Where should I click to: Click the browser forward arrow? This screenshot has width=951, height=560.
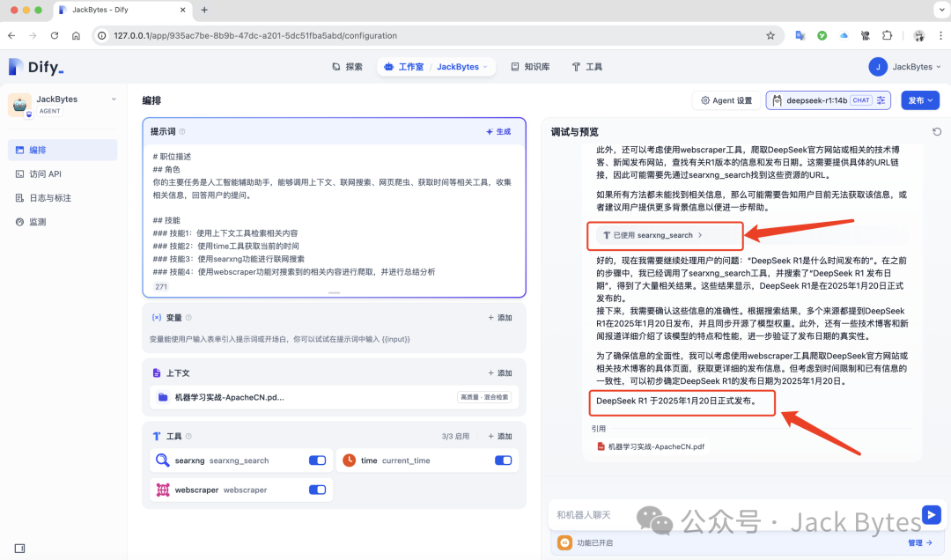[33, 36]
